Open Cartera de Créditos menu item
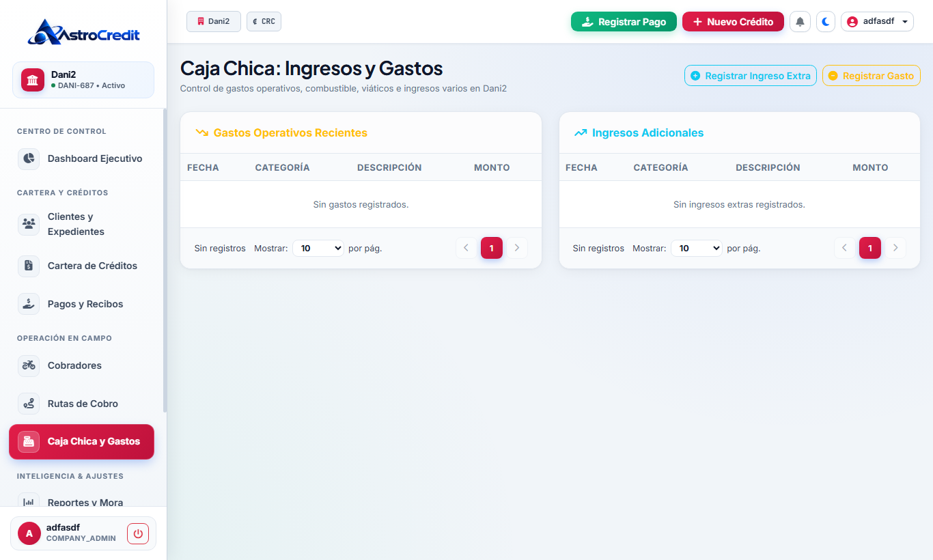The image size is (933, 560). click(x=81, y=266)
